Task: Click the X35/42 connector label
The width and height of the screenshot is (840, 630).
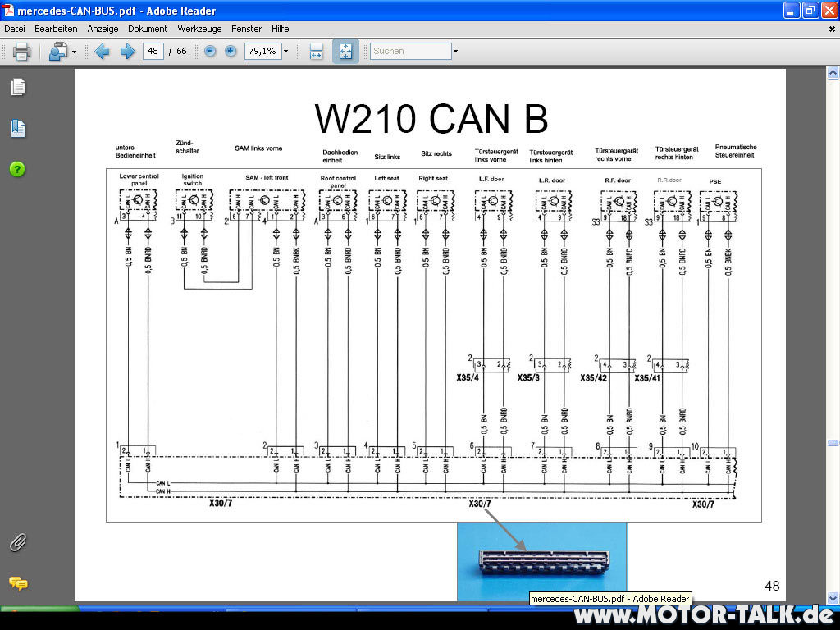Action: (x=594, y=378)
